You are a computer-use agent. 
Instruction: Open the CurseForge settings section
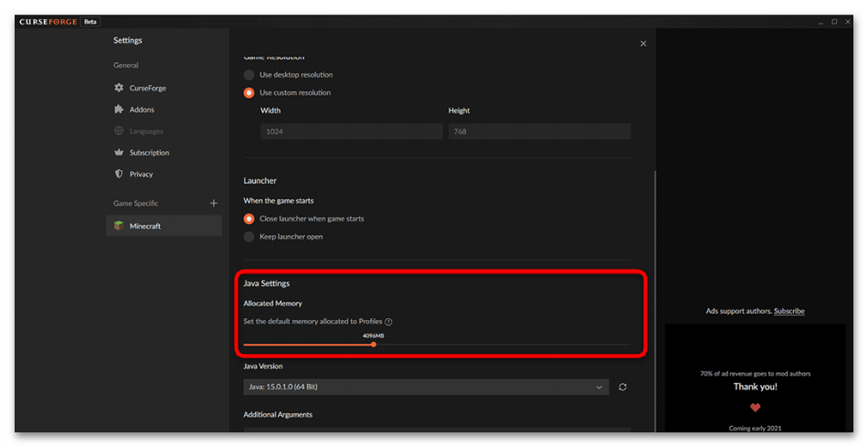pyautogui.click(x=164, y=88)
